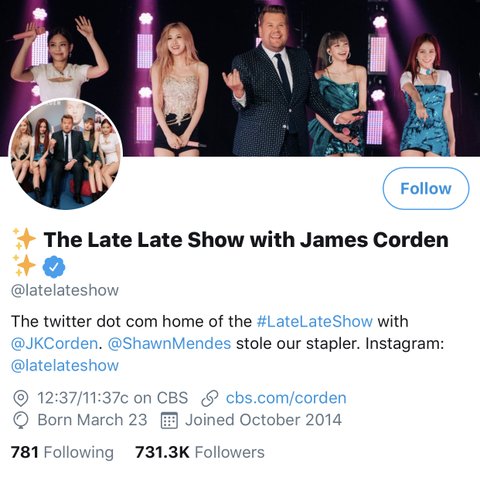Open the #LateLateShow hashtag link
480x477 pixels.
[x=314, y=321]
